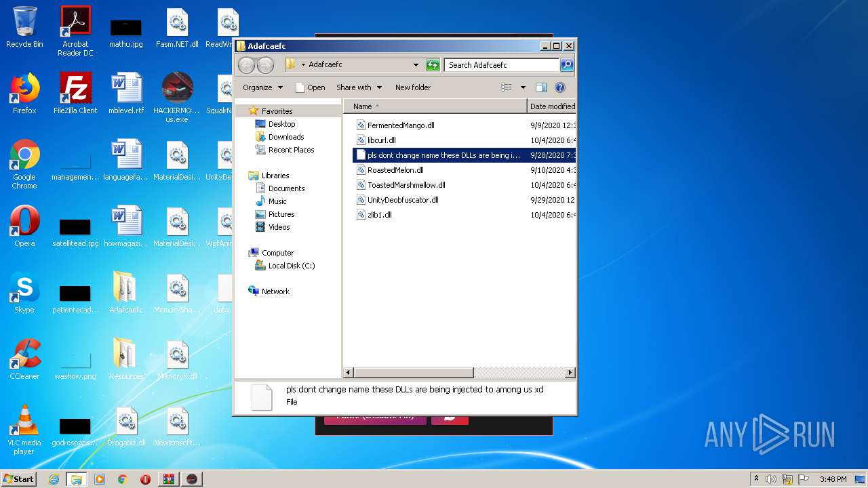Open Internet Explorer from taskbar
This screenshot has height=488, width=868.
click(54, 479)
